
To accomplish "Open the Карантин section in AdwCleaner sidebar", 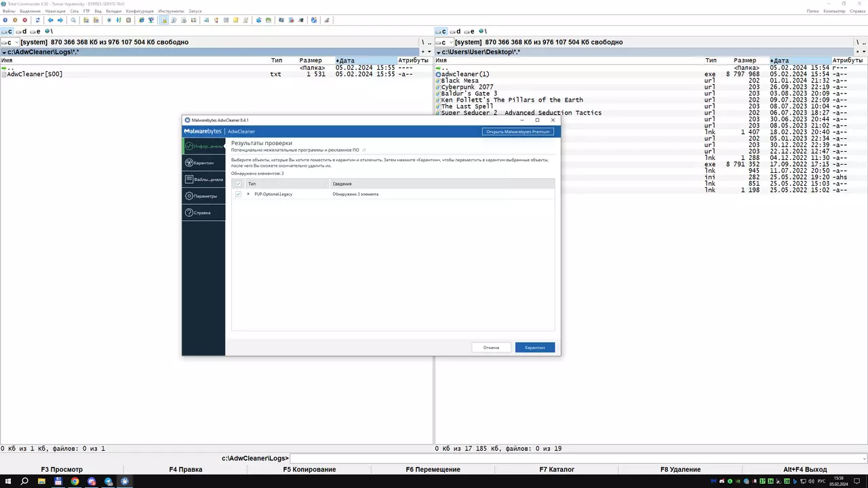I will point(203,163).
